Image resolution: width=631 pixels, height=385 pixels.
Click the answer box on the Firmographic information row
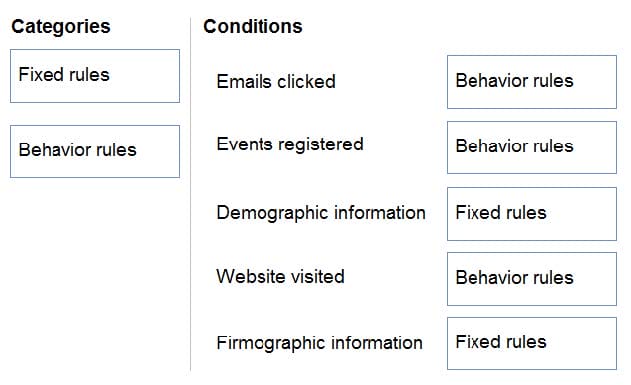pyautogui.click(x=532, y=344)
